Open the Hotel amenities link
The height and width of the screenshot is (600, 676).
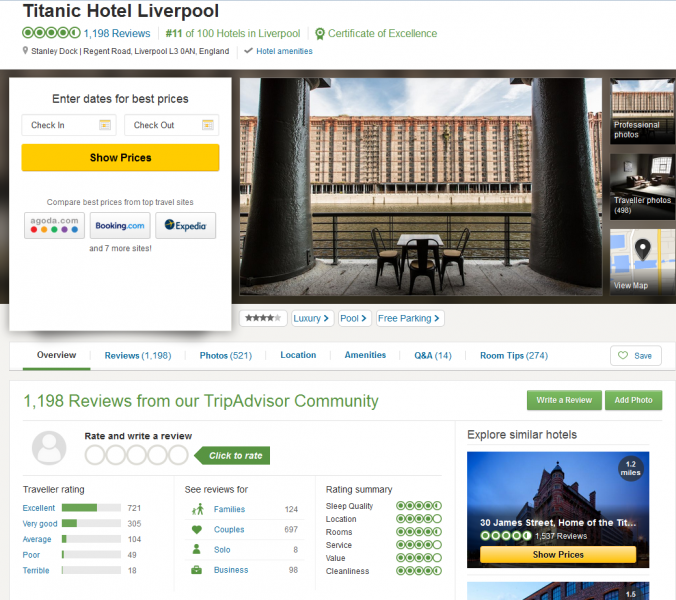[285, 51]
